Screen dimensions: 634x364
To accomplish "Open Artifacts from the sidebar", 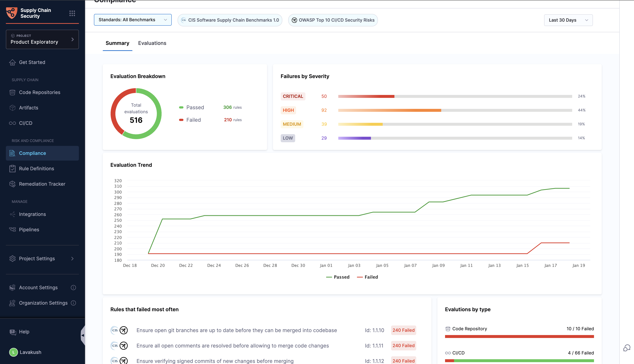I will (28, 108).
